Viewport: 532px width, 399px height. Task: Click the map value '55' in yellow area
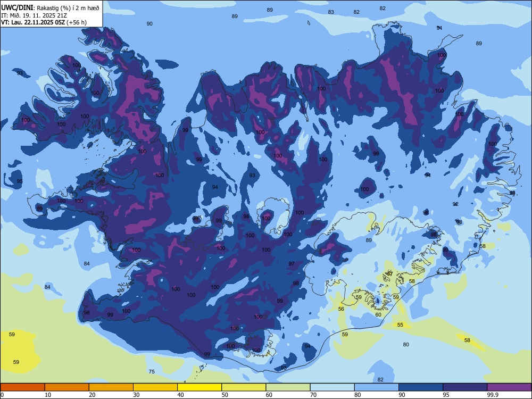(x=400, y=325)
